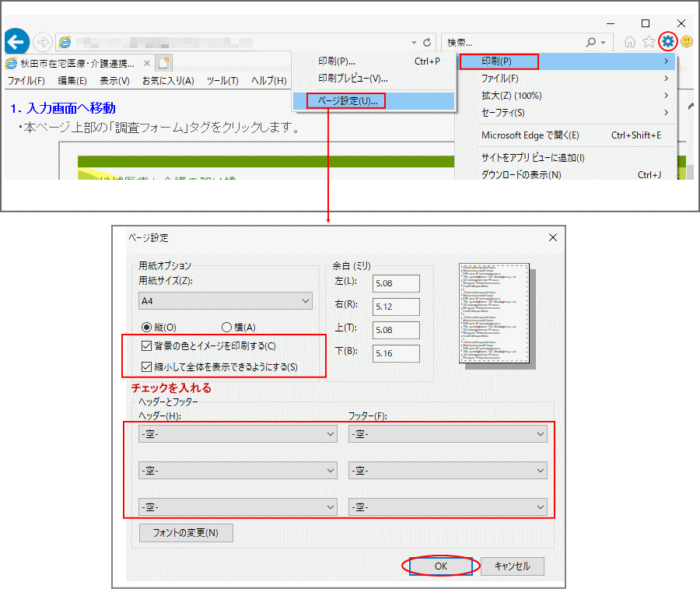Click the IE back arrow button
Screen dimensions: 700x589
click(x=16, y=41)
